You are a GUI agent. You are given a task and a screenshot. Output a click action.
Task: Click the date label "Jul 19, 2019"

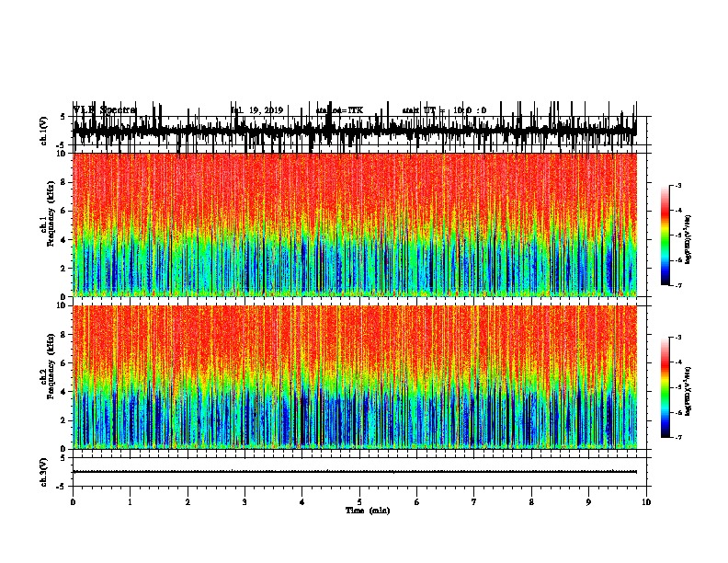click(x=256, y=110)
